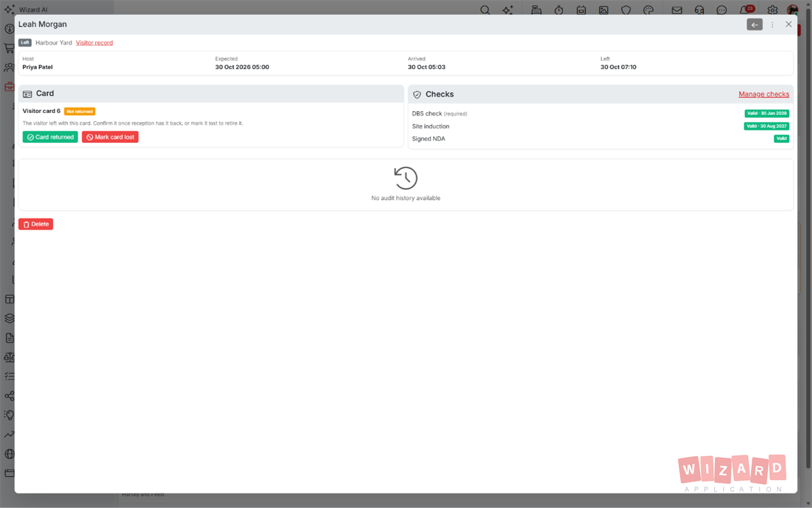Click the Expected time 30 Oct 2026 05:00
The height and width of the screenshot is (508, 812).
point(242,67)
